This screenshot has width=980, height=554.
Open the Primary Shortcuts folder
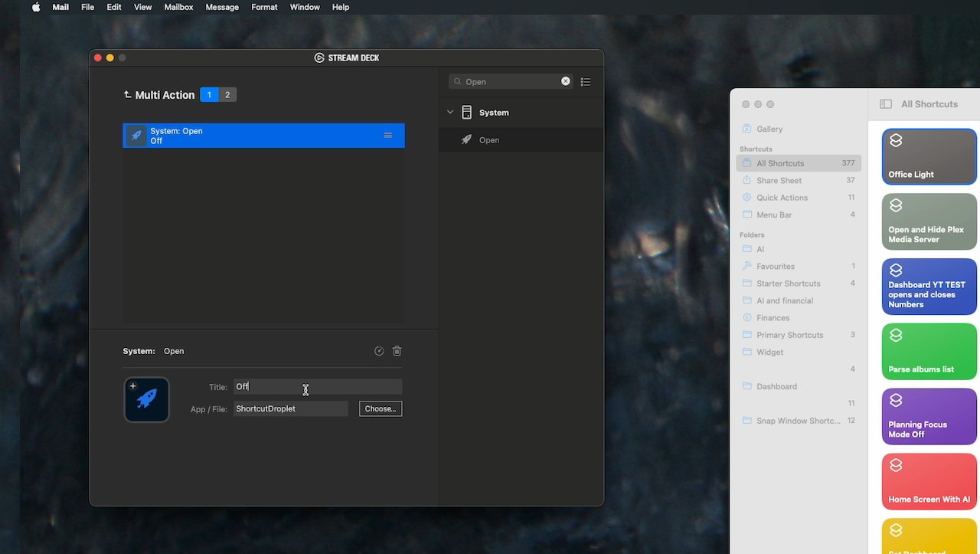(799, 335)
